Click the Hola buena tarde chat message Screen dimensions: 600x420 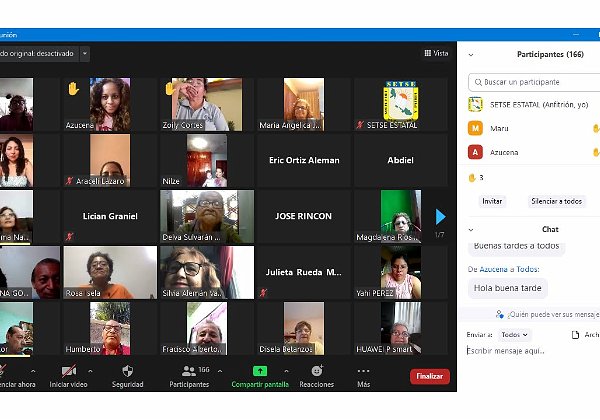(508, 288)
